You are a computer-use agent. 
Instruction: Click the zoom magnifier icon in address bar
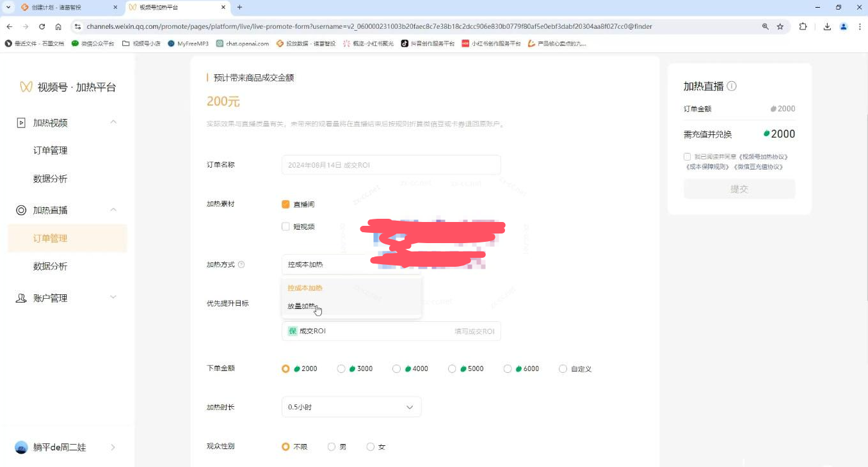pos(766,27)
